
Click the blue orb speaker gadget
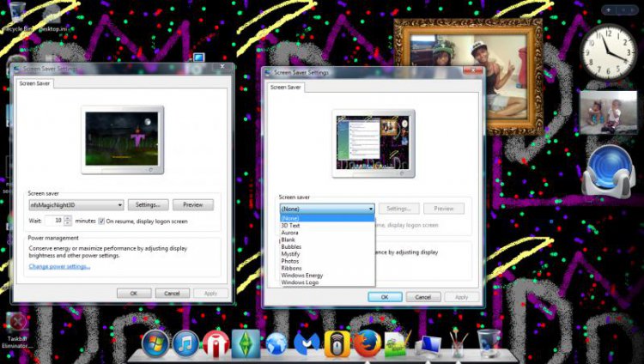(609, 172)
